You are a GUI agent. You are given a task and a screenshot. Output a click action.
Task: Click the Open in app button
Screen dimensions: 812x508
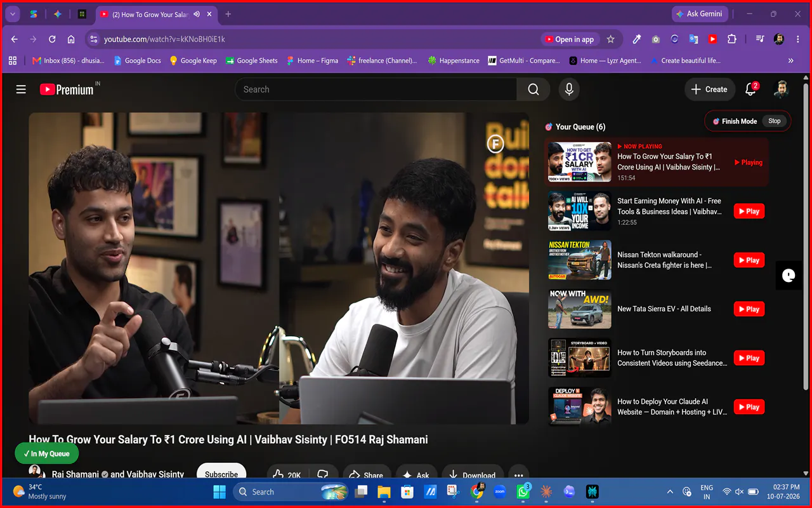(569, 39)
